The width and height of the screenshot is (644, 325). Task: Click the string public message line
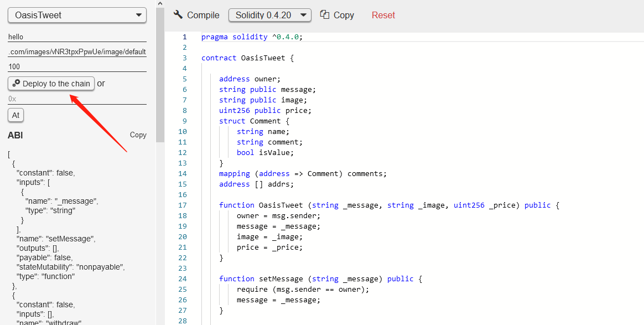coord(267,90)
